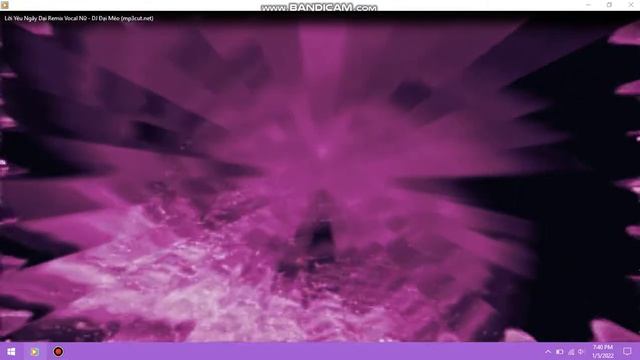Image resolution: width=640 pixels, height=360 pixels.
Task: Close the media player window
Action: point(631,5)
